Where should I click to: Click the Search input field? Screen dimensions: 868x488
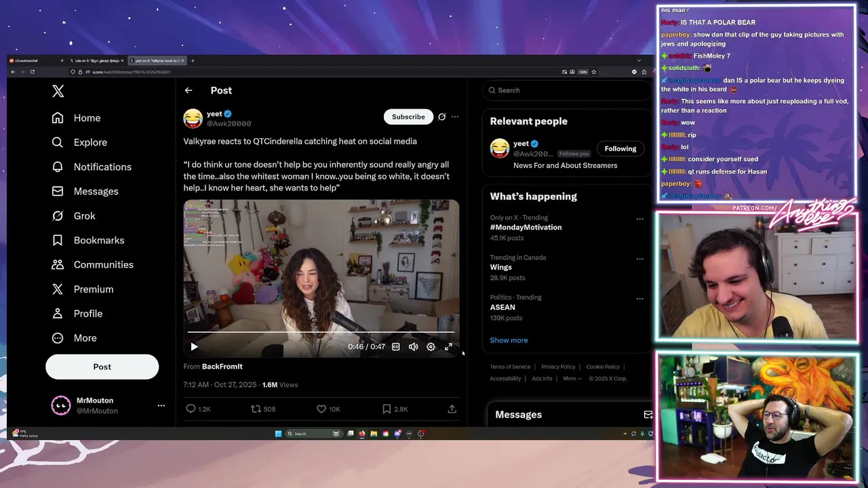click(567, 90)
